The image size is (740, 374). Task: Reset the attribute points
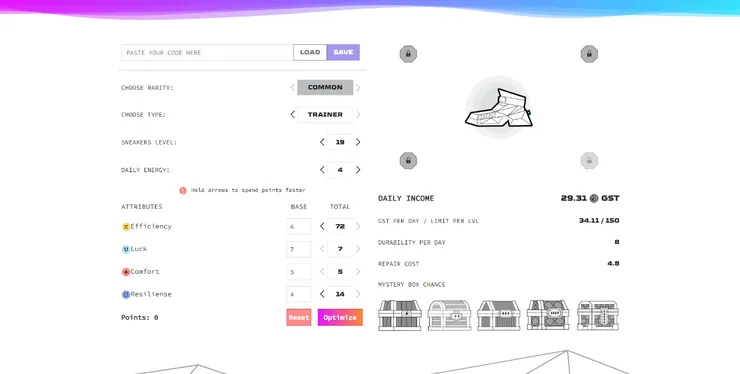tap(299, 317)
